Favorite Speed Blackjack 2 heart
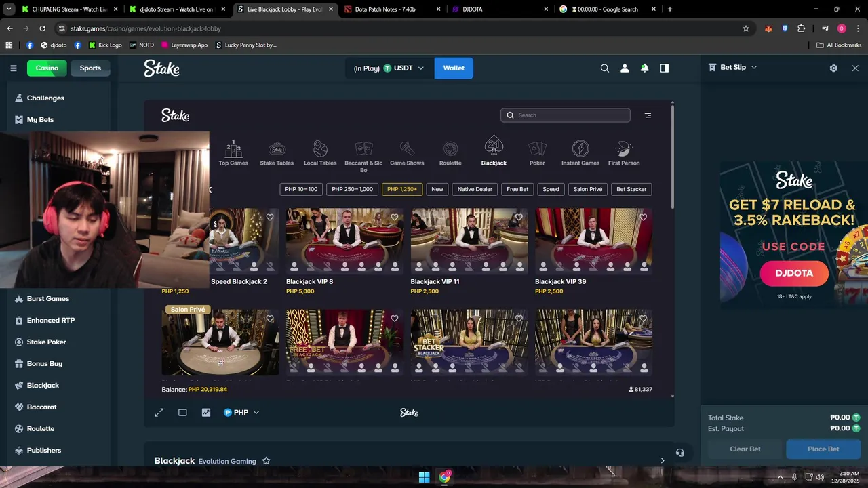The height and width of the screenshot is (488, 868). pyautogui.click(x=270, y=218)
